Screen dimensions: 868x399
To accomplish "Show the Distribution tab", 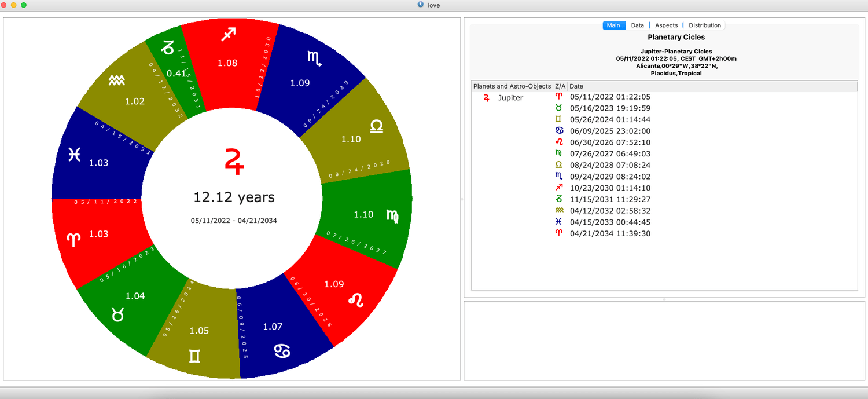I will point(704,25).
